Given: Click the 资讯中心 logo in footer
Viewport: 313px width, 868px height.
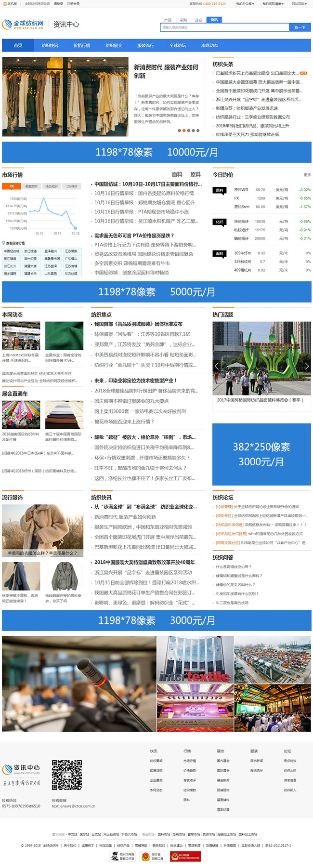Looking at the screenshot, I should click(22, 768).
